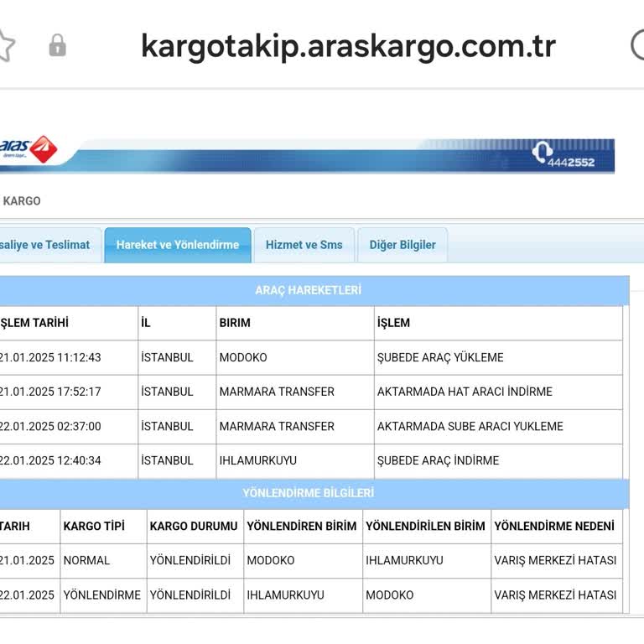Screen dimensions: 644x644
Task: Click the KARGO DURUMU column header
Action: pos(194,526)
